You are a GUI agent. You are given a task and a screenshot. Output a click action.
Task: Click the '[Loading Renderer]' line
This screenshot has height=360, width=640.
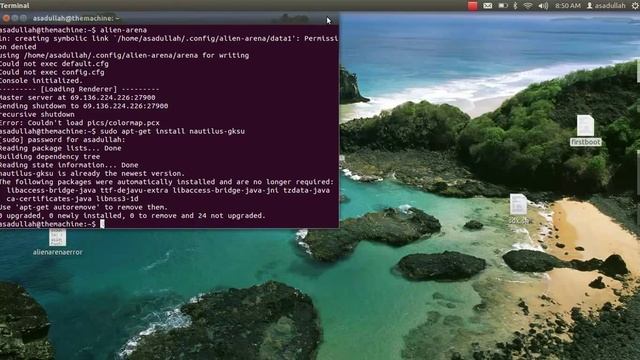[x=80, y=89]
